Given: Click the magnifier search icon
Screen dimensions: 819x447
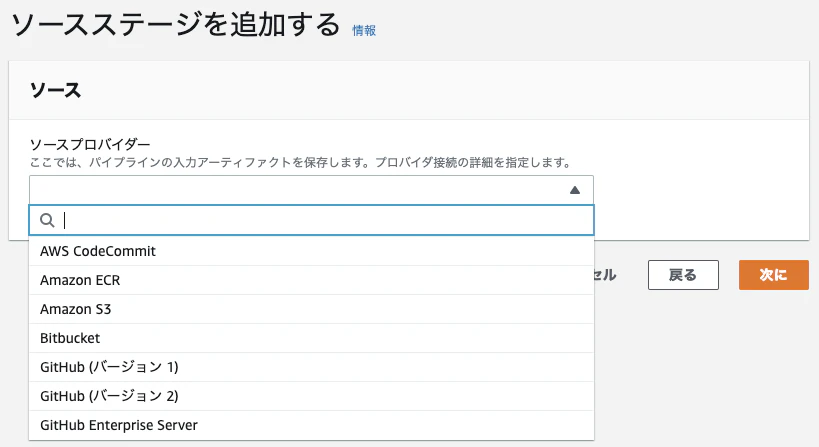Looking at the screenshot, I should pos(47,220).
